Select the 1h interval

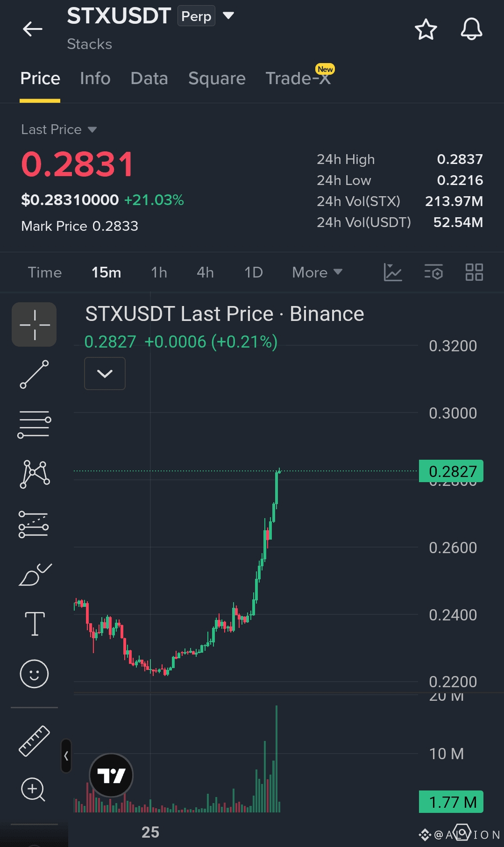[159, 272]
